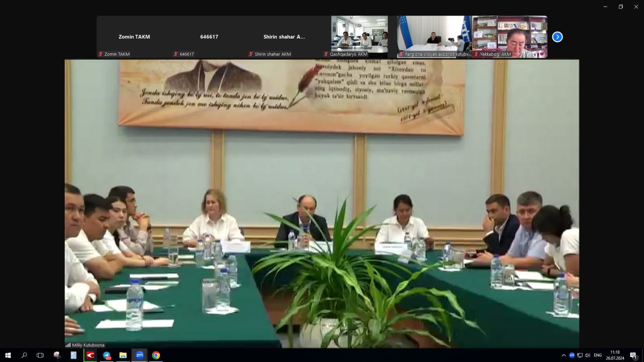Image resolution: width=644 pixels, height=362 pixels.
Task: Open the notification center in the taskbar
Action: coord(633,355)
